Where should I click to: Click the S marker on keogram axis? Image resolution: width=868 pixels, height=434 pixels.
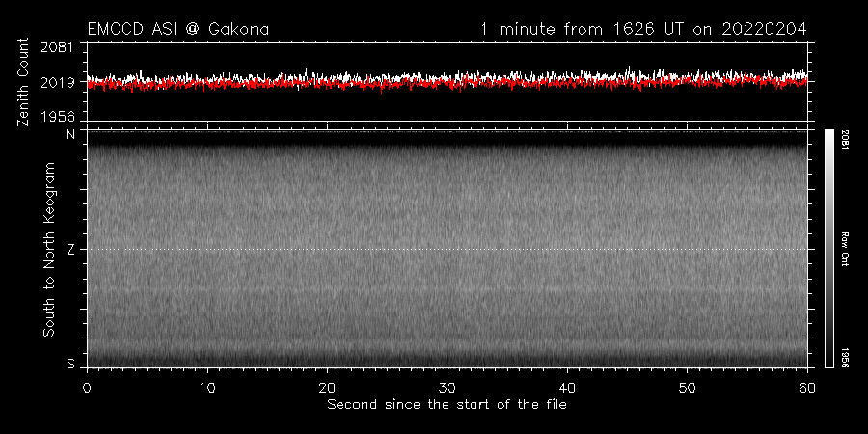tap(71, 364)
